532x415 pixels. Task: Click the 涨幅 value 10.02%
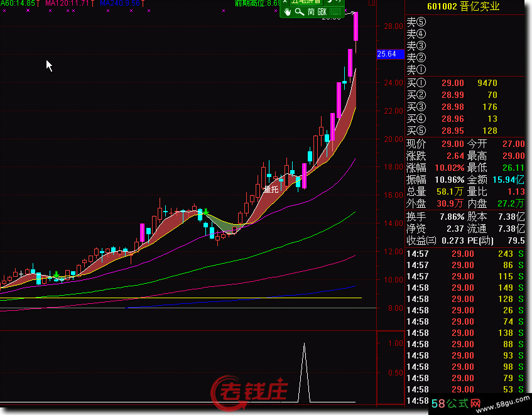[x=450, y=168]
